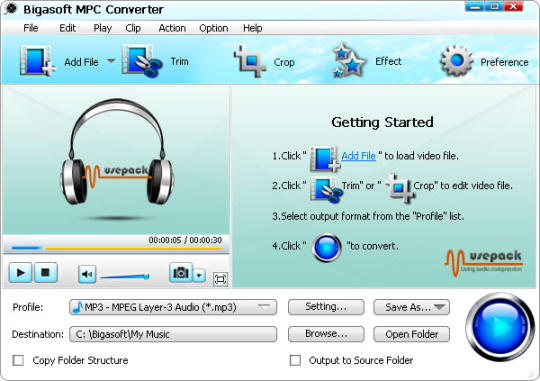This screenshot has height=381, width=540.
Task: Select the Trim toolbar icon
Action: [x=142, y=61]
